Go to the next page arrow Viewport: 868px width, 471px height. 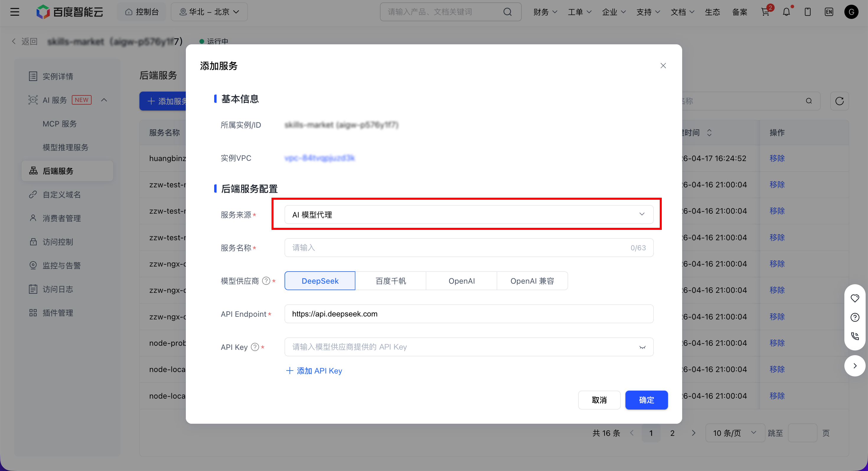(693, 433)
